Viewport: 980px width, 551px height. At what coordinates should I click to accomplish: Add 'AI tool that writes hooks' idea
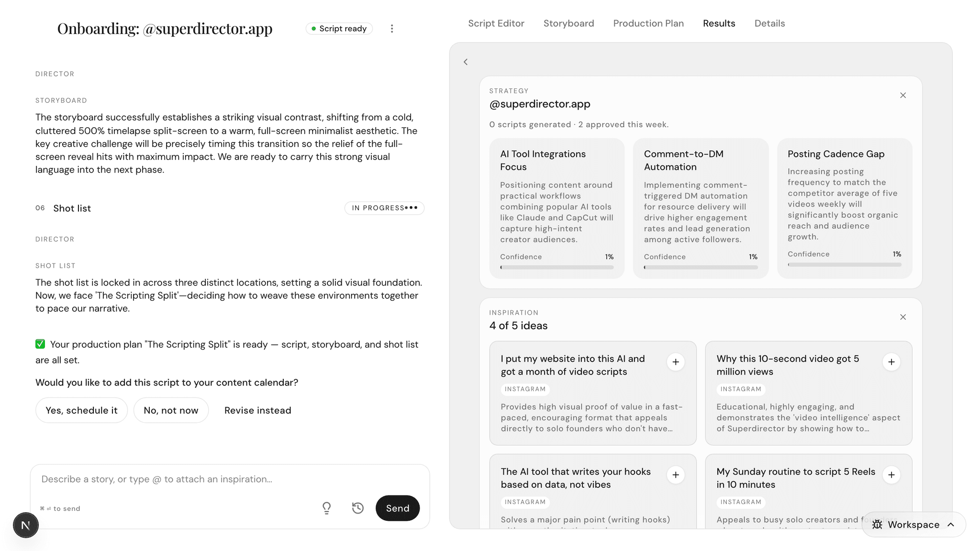[x=676, y=475]
